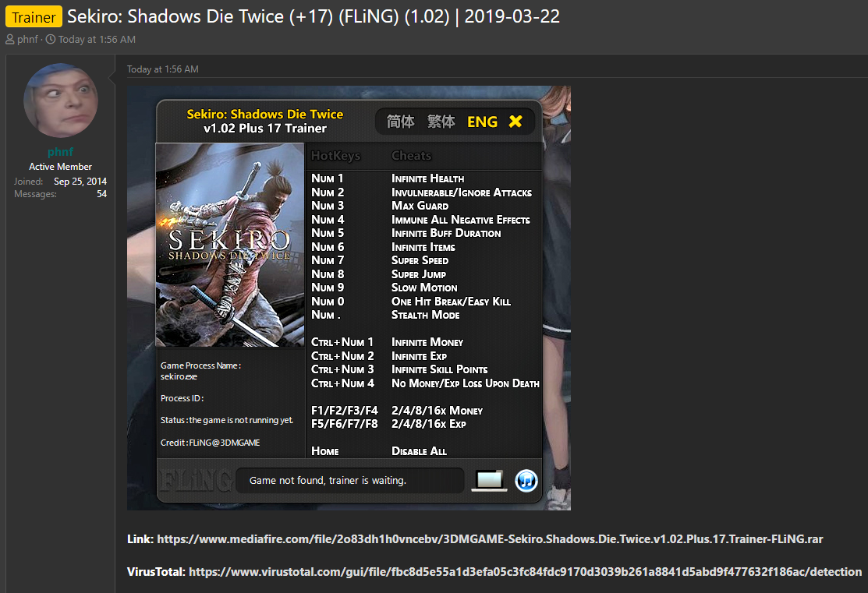Screen dimensions: 868x593
Task: Toggle Immune All Negative Effects cheat
Action: tap(461, 220)
